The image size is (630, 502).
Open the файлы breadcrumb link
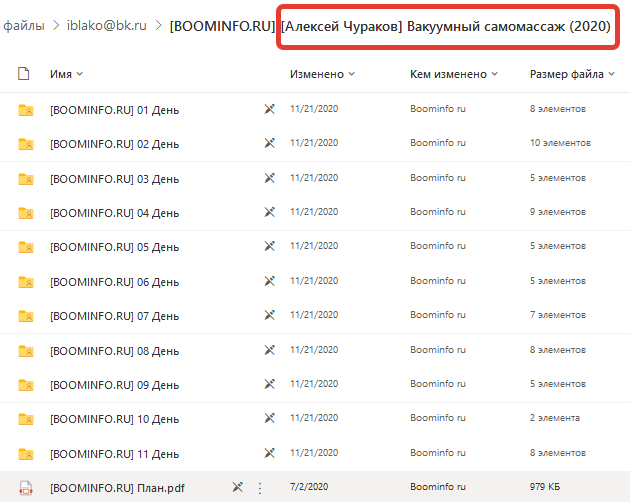pyautogui.click(x=24, y=26)
